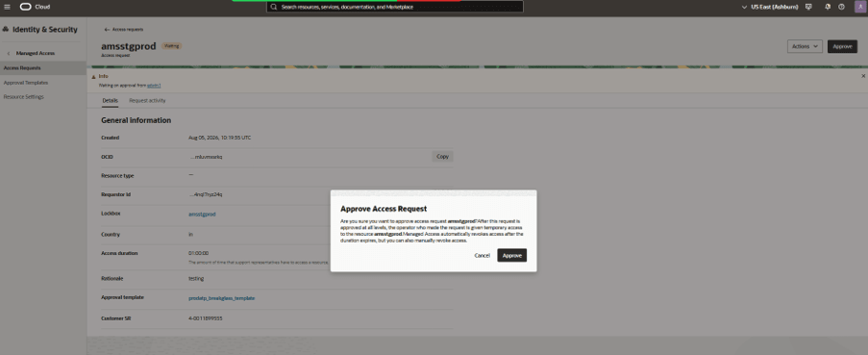Open the purple user profile avatar
The height and width of the screenshot is (355, 868).
(859, 7)
